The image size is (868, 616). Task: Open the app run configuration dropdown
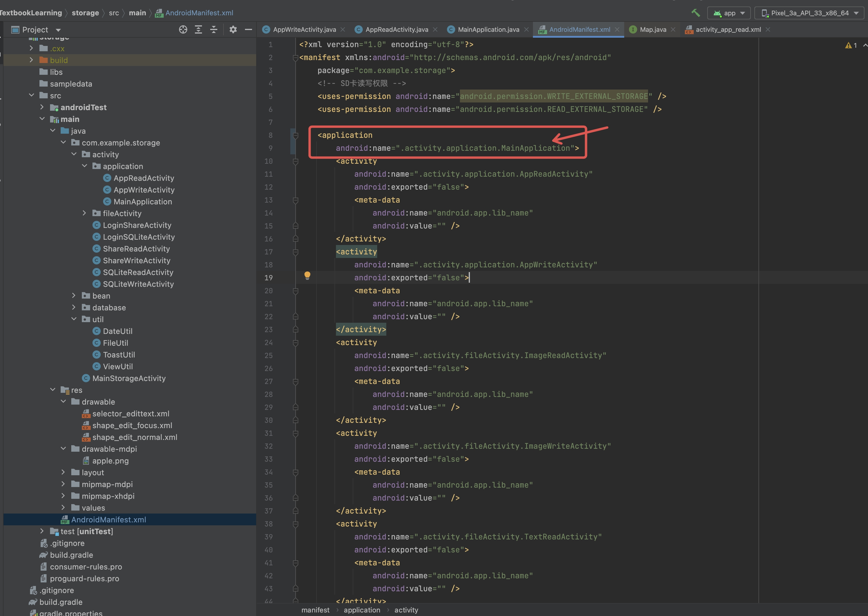point(729,13)
